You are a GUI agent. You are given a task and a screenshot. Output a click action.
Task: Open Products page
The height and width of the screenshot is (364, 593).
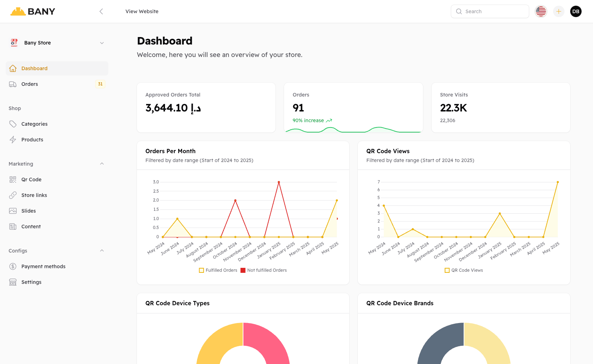[57, 140]
